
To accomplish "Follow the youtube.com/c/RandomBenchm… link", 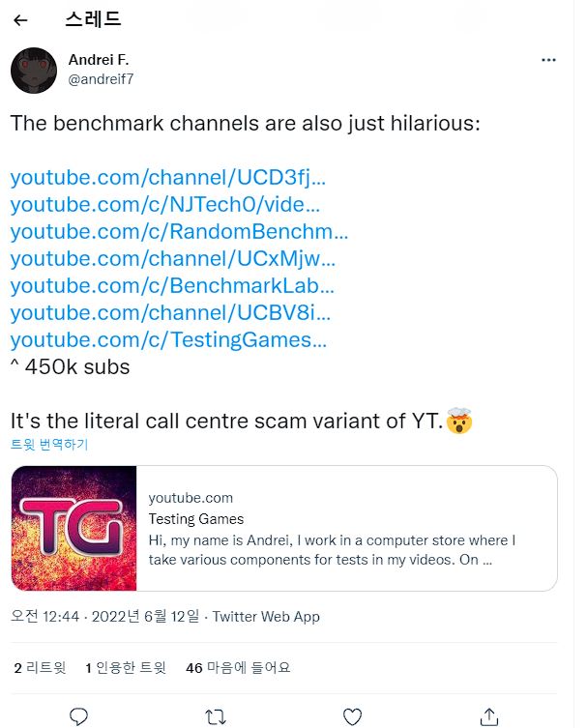I will tap(179, 232).
